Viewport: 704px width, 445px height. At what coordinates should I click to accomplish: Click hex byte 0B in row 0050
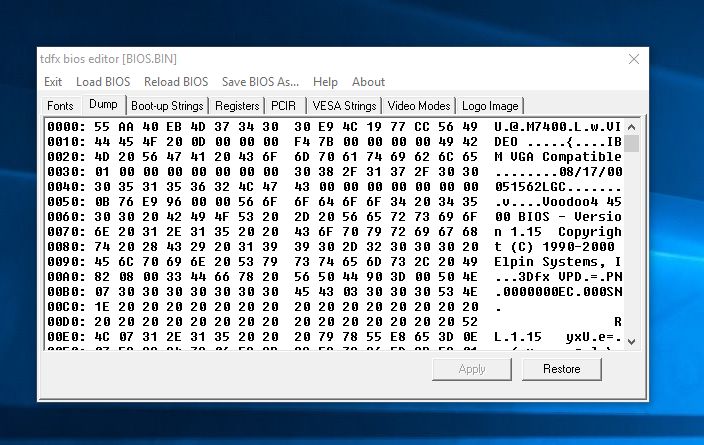point(102,202)
